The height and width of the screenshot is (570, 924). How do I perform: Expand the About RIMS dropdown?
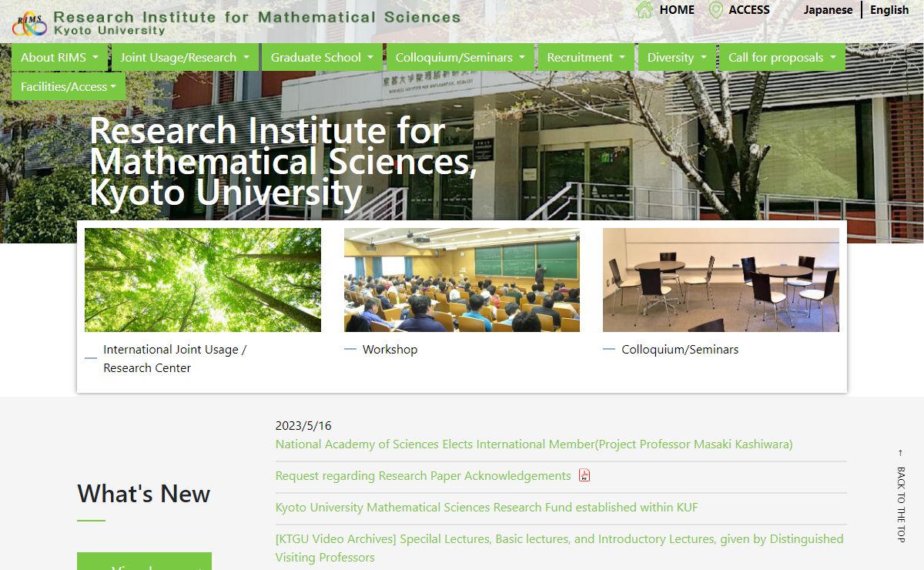click(60, 57)
